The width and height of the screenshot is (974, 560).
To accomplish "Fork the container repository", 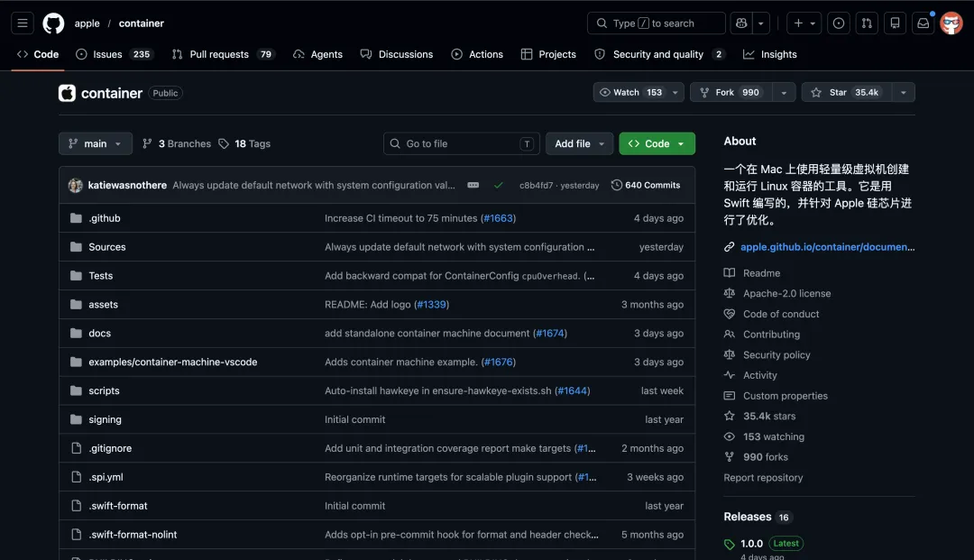I will [731, 92].
